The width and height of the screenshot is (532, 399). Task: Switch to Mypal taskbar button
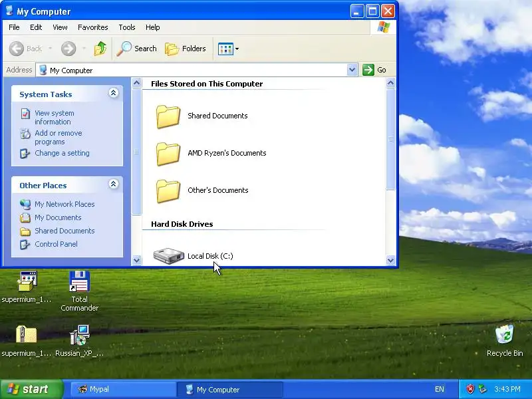click(123, 389)
